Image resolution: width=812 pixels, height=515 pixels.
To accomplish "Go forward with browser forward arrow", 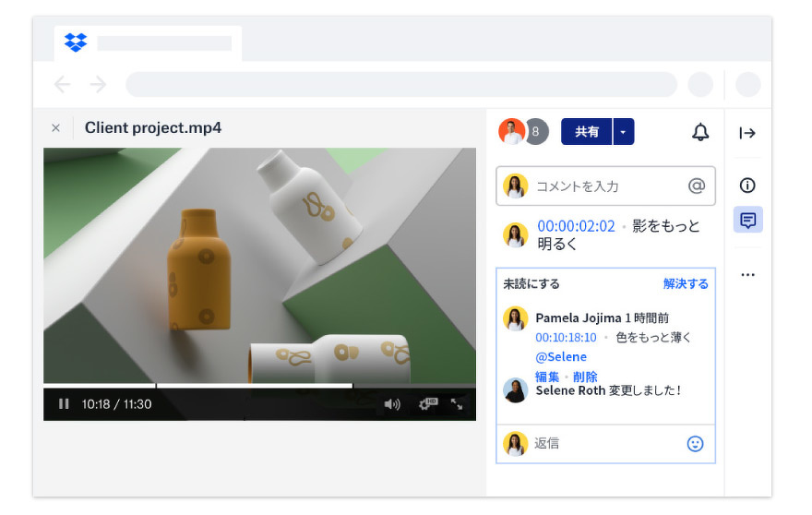I will point(98,84).
